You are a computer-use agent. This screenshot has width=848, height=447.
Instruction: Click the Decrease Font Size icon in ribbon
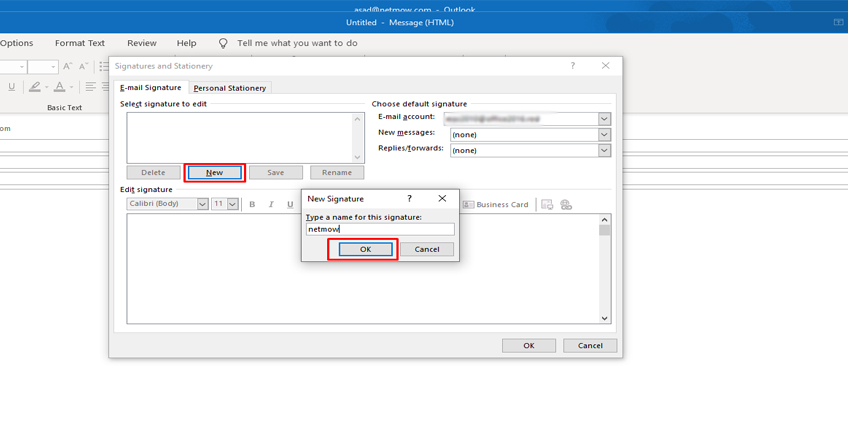(x=84, y=66)
